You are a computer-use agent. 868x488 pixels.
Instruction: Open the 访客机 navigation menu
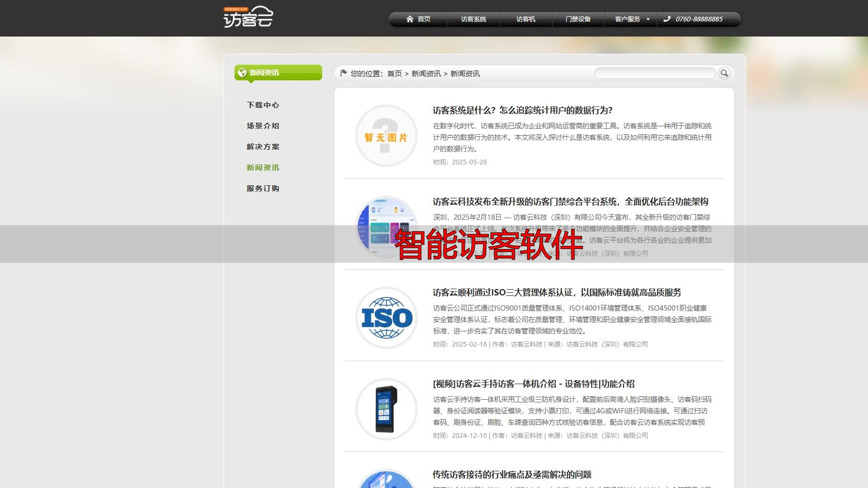[x=525, y=19]
